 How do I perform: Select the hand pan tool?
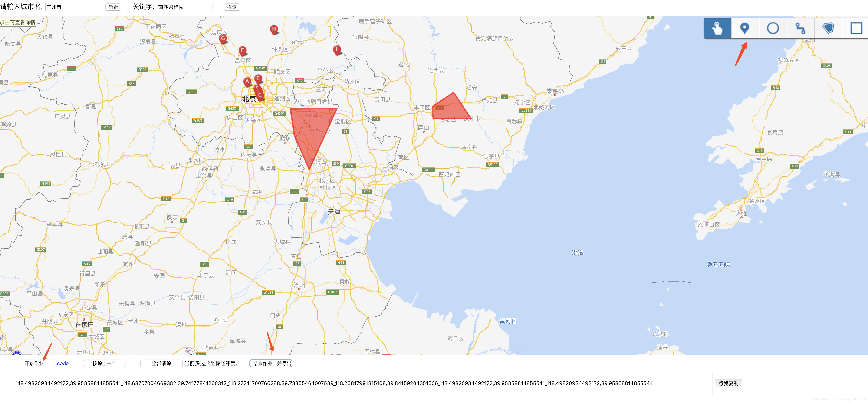tap(717, 28)
